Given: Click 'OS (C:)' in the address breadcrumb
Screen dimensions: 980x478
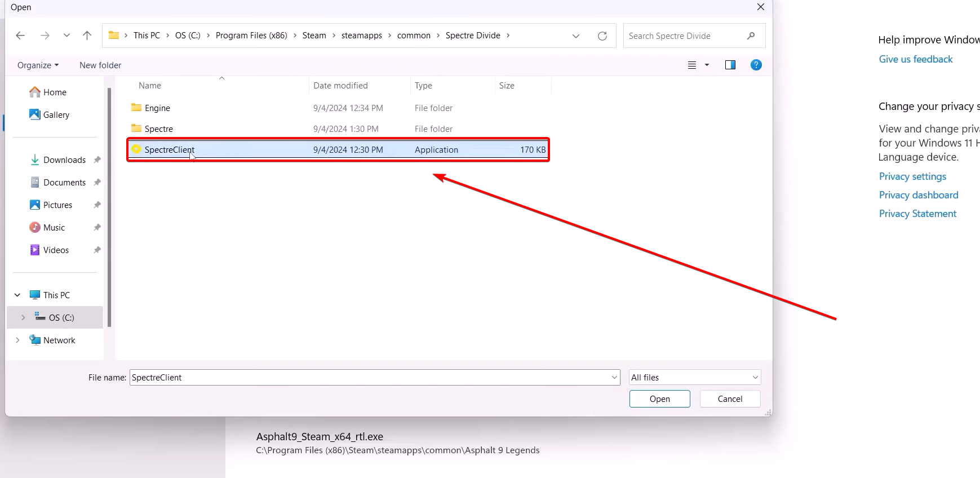Looking at the screenshot, I should 188,36.
